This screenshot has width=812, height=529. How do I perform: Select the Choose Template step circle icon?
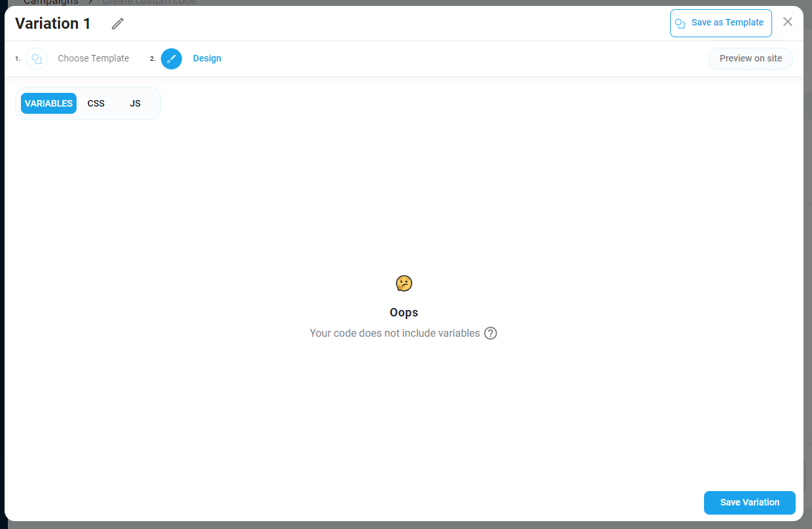[x=37, y=59]
